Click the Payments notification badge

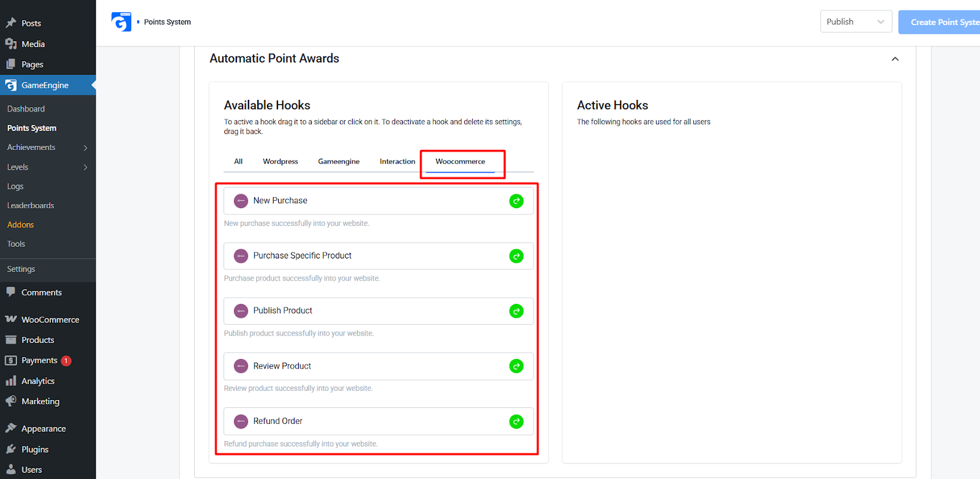click(x=66, y=361)
